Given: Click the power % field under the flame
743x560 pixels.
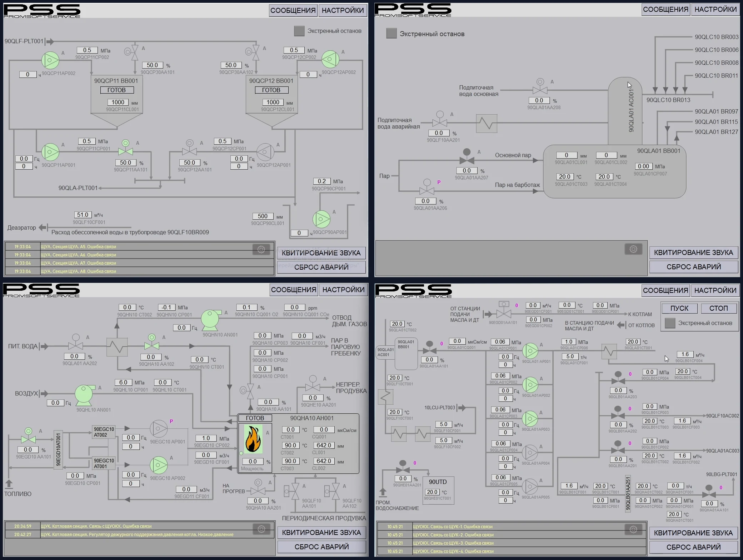Looking at the screenshot, I should pos(253,461).
